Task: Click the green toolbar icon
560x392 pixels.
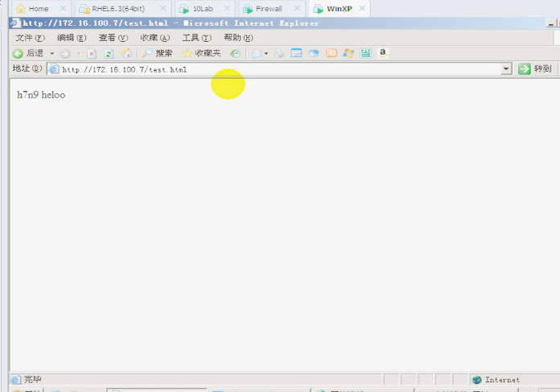Action: pos(365,53)
